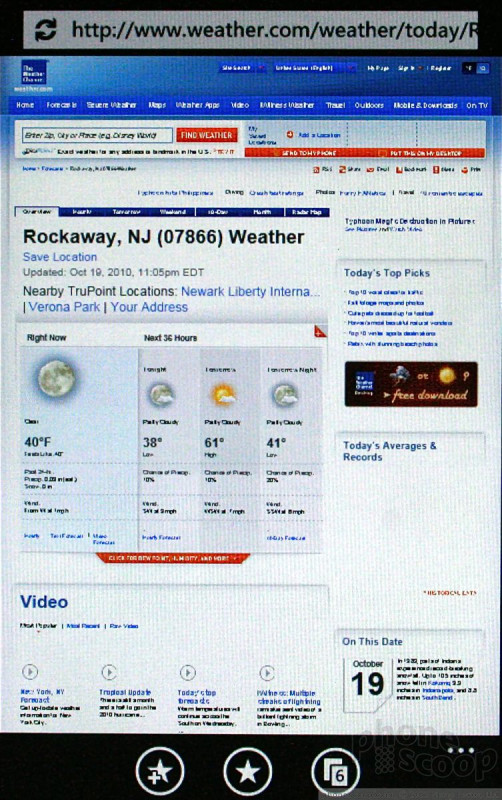Open the add to favorites button
The width and height of the screenshot is (502, 800).
(160, 771)
